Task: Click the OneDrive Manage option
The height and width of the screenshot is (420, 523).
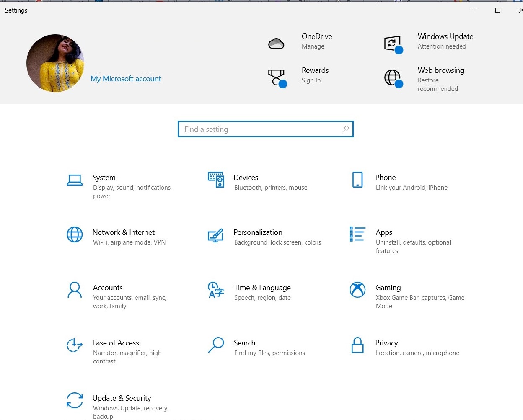Action: point(313,46)
